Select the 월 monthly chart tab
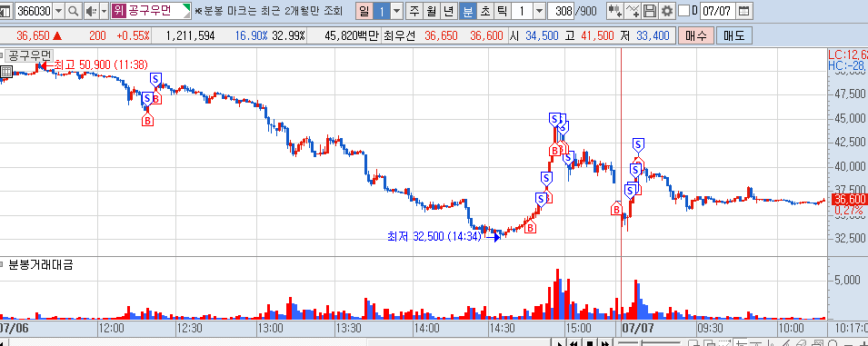The width and height of the screenshot is (868, 346). 431,11
